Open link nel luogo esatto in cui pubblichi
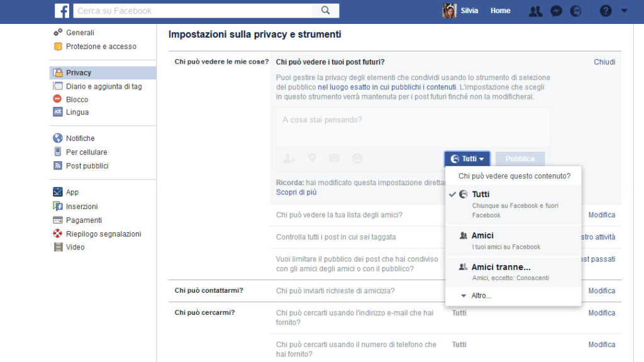 click(x=387, y=88)
